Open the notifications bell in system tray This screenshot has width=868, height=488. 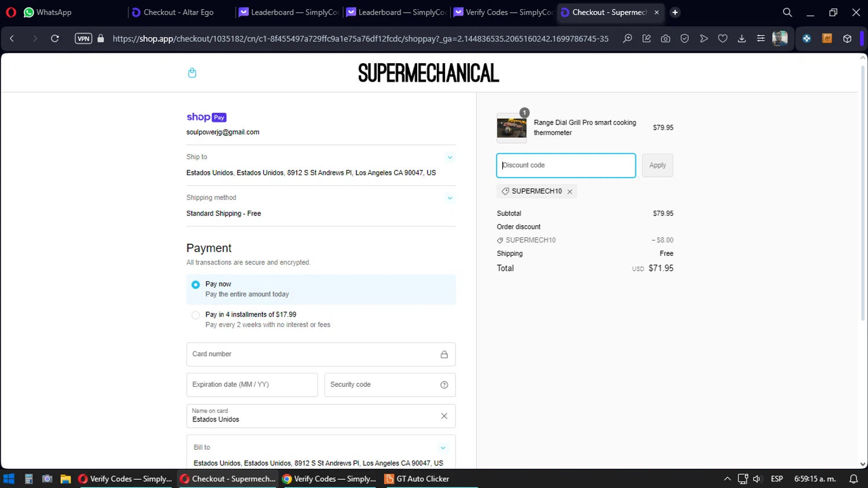click(x=854, y=479)
